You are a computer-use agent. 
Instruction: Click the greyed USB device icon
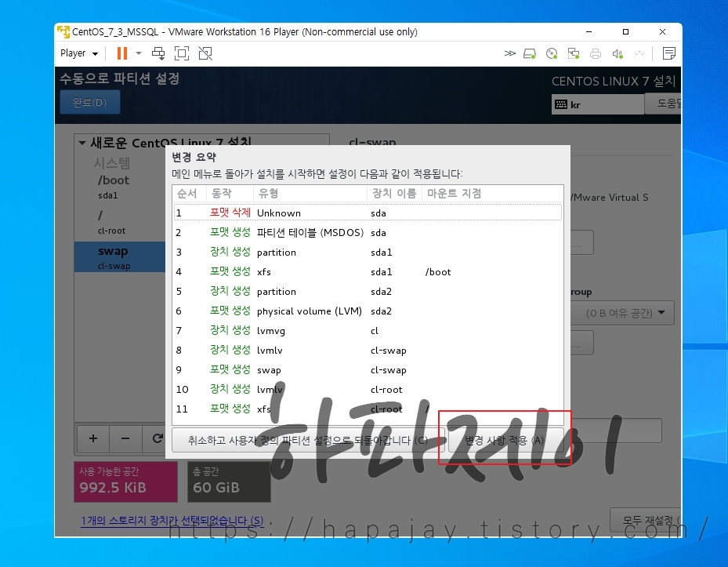tap(639, 54)
